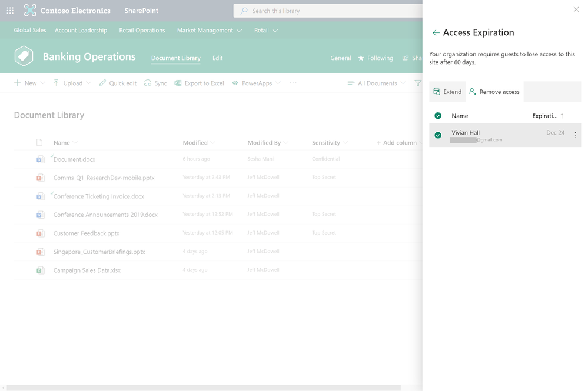Open toolbar overflow ellipsis menu
This screenshot has height=391, width=588.
pyautogui.click(x=293, y=83)
